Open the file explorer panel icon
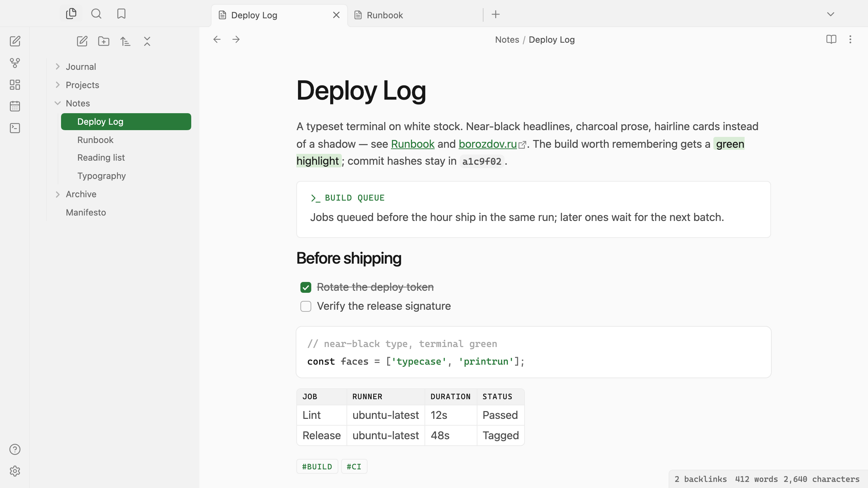 coord(71,14)
